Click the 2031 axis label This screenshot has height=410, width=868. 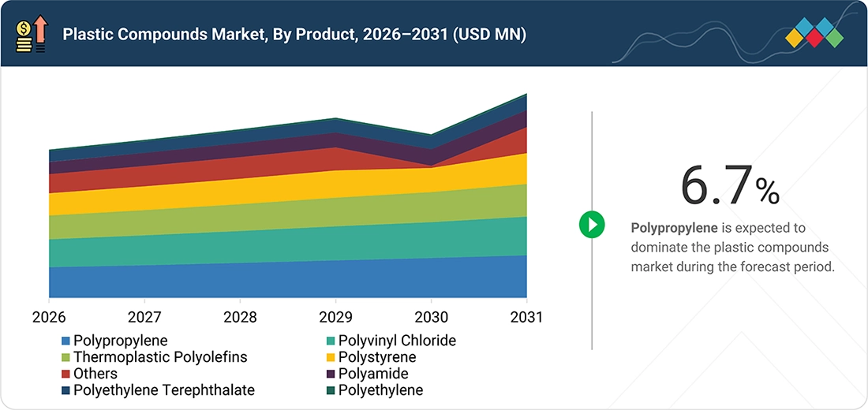[x=526, y=318]
